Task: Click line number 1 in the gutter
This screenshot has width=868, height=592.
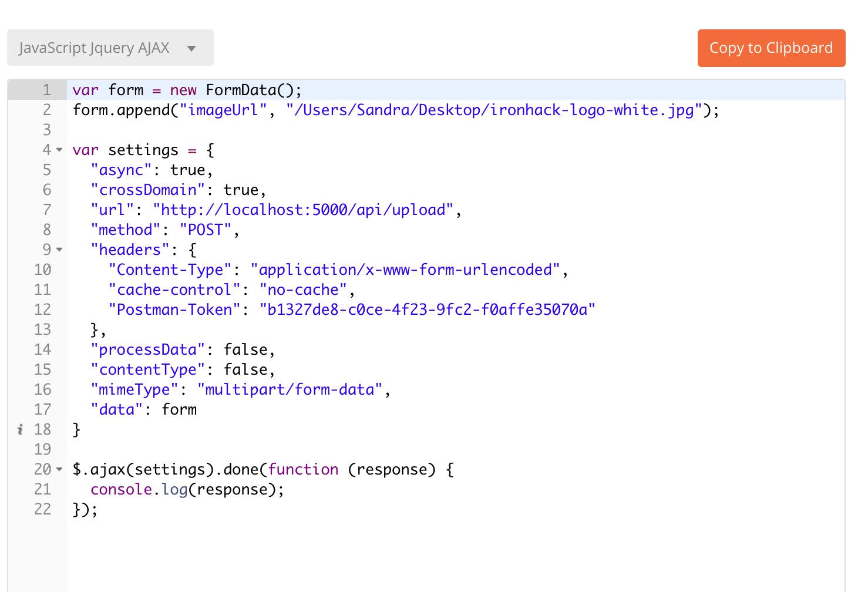Action: [x=46, y=90]
